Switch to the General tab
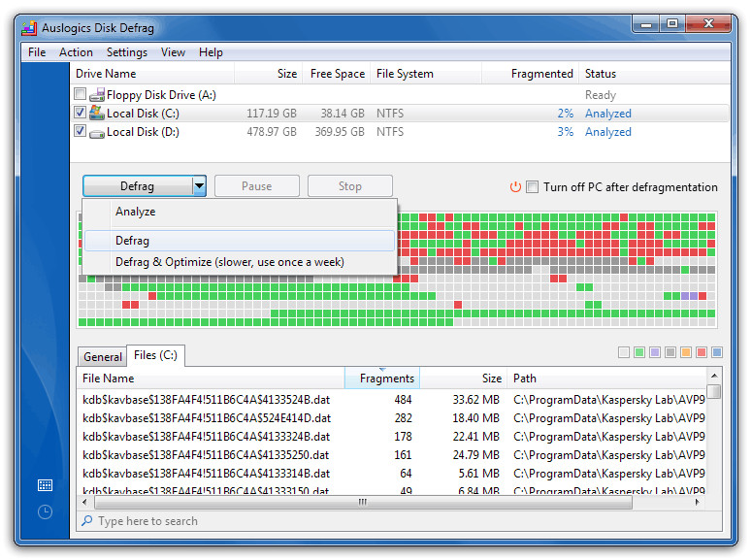Screen dimensions: 752x560 [102, 356]
